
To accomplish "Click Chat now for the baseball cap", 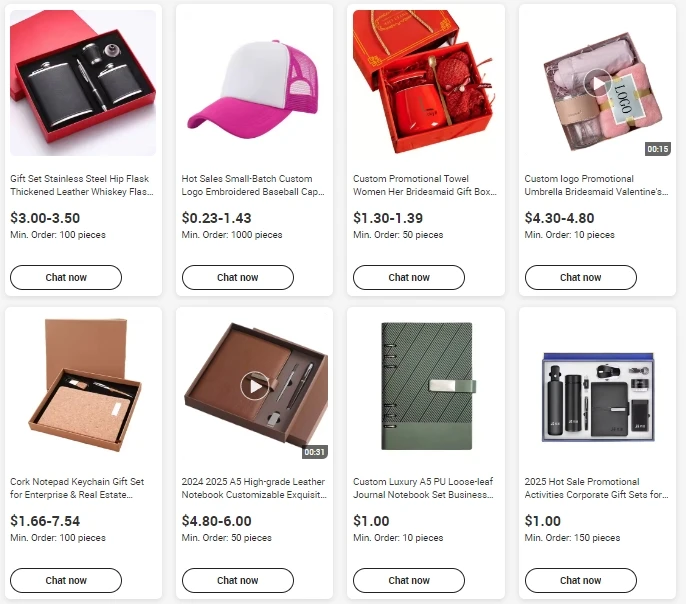I will coord(238,277).
